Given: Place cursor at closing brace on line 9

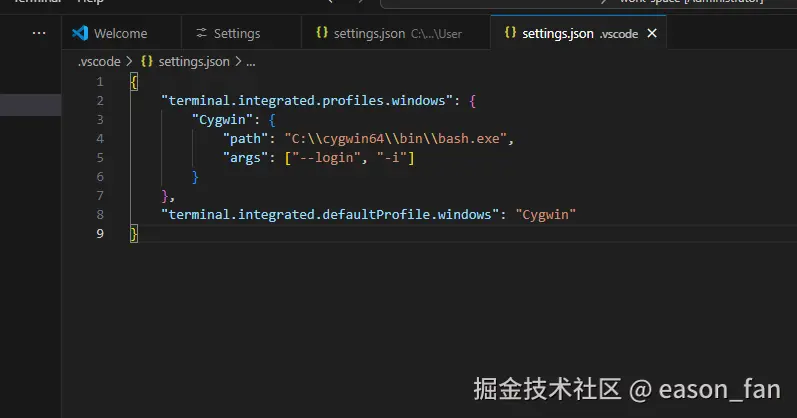Looking at the screenshot, I should (x=134, y=234).
